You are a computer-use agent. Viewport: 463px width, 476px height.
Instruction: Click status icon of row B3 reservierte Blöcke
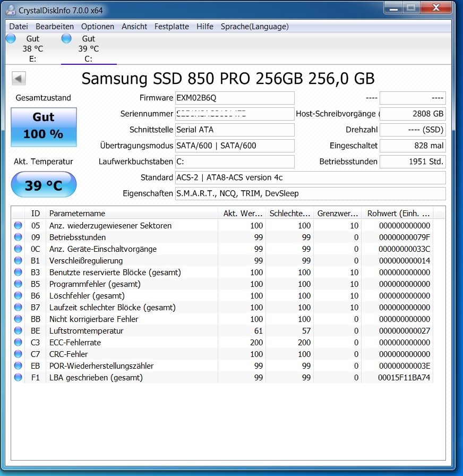[18, 273]
